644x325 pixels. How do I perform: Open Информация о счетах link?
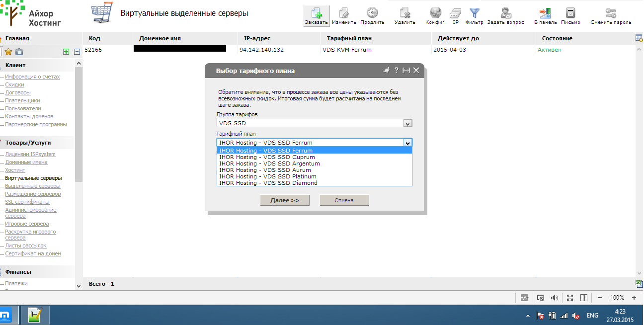[32, 77]
